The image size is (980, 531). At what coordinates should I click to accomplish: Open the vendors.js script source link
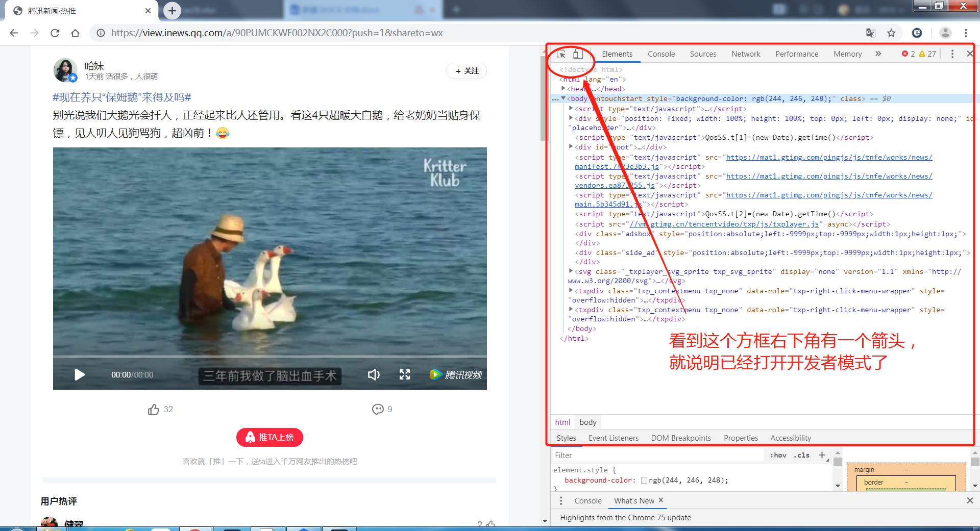(x=753, y=181)
